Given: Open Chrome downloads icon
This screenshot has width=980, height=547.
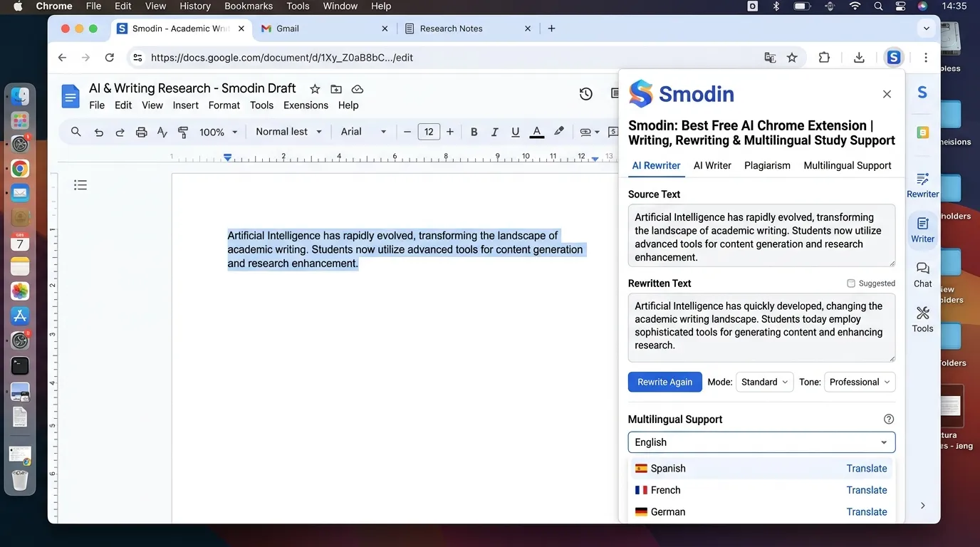Looking at the screenshot, I should pyautogui.click(x=859, y=58).
